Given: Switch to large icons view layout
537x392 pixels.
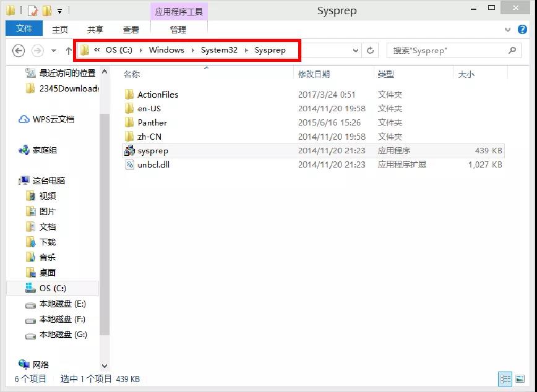Looking at the screenshot, I should click(520, 379).
